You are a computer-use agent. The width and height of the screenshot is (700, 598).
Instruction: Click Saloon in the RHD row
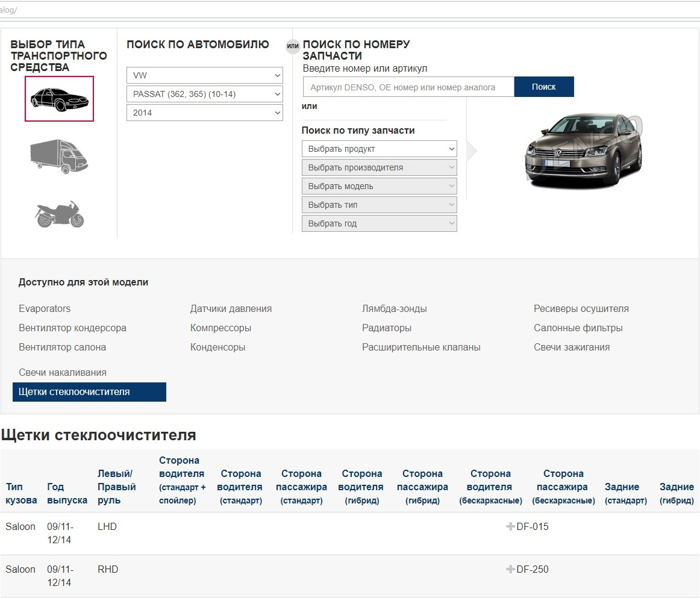(20, 570)
